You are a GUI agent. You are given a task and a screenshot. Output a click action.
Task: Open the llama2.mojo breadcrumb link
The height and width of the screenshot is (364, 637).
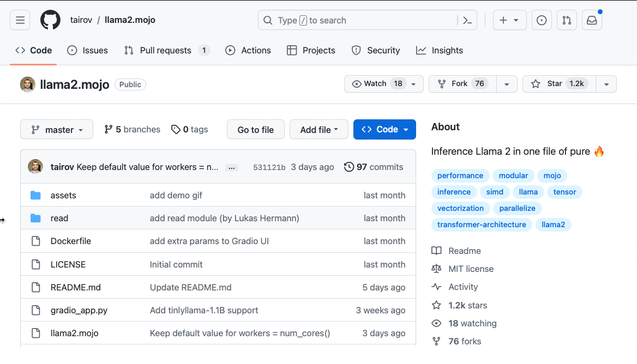[x=130, y=20]
